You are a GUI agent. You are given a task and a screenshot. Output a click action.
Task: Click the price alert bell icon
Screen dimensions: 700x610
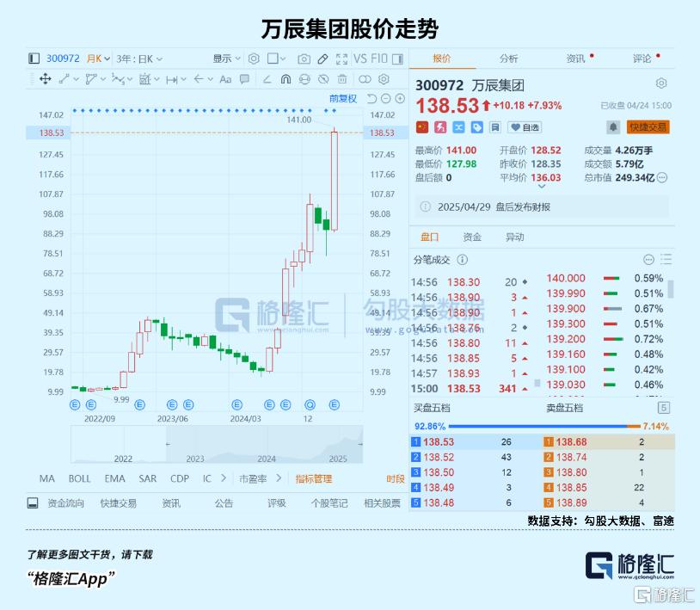[612, 126]
